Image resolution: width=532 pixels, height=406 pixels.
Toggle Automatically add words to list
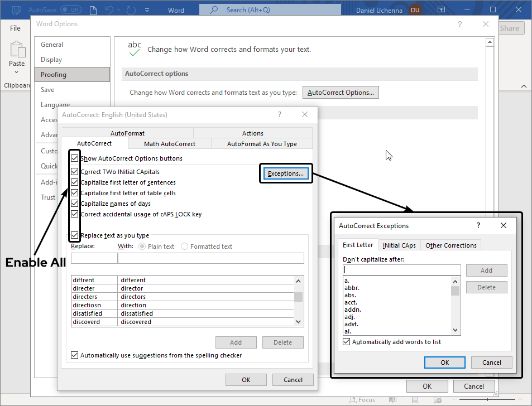point(347,342)
